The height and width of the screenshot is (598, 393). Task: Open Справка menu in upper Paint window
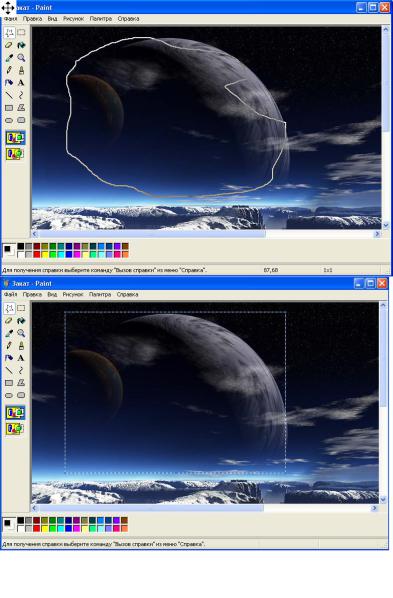pos(128,18)
